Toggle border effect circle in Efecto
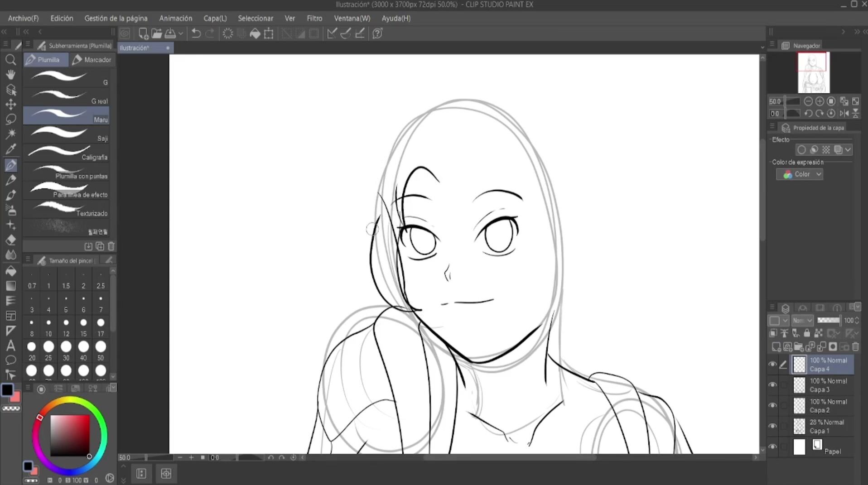Screen dimensions: 868x485 point(801,150)
